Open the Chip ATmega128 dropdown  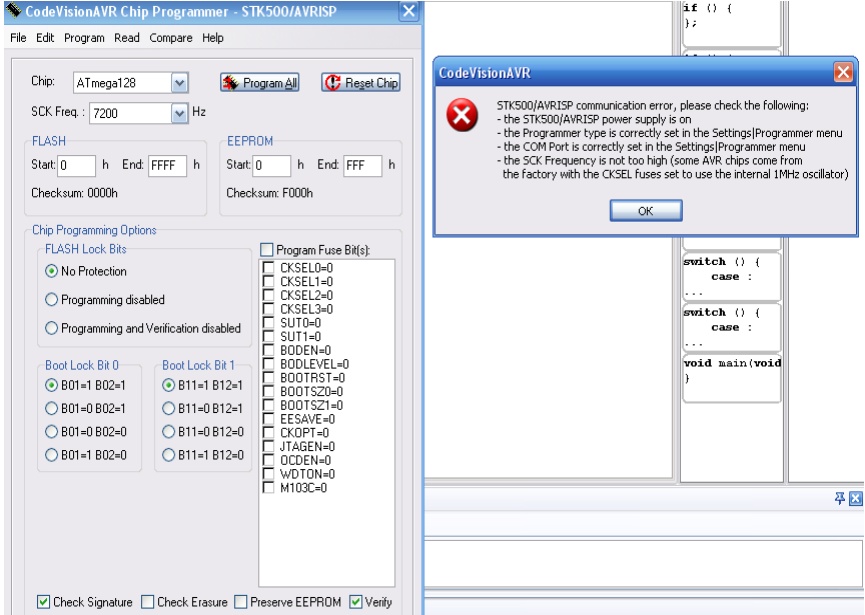click(x=179, y=83)
